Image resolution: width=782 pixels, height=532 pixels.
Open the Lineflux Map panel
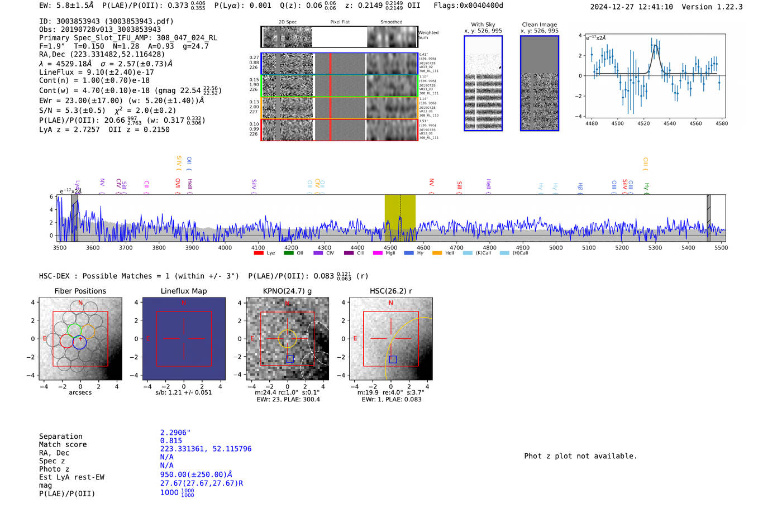point(184,339)
